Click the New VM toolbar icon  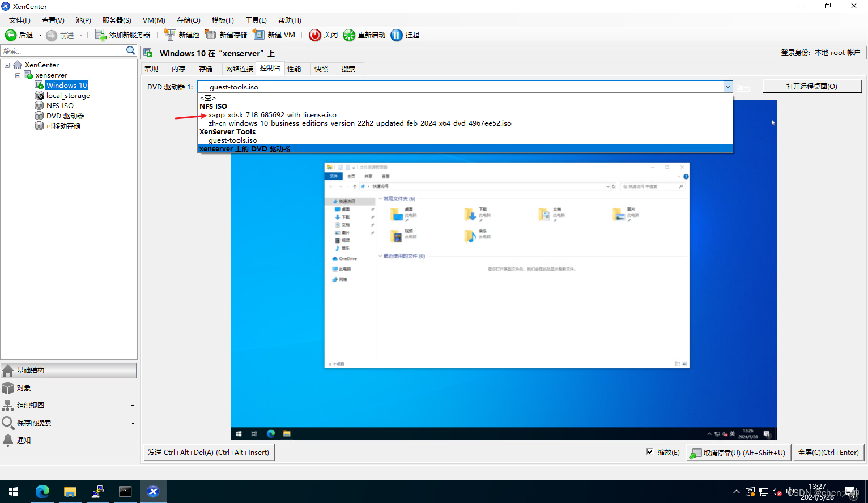259,35
